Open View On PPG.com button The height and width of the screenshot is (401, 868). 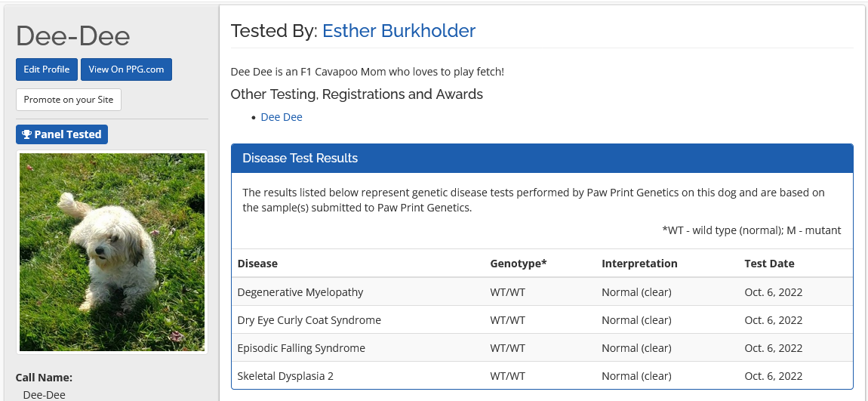(x=126, y=69)
